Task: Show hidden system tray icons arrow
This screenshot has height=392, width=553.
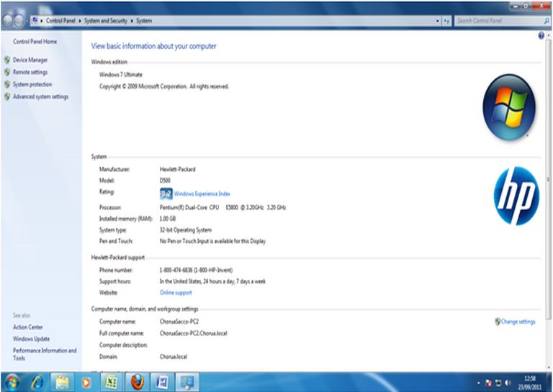Action: coord(480,382)
